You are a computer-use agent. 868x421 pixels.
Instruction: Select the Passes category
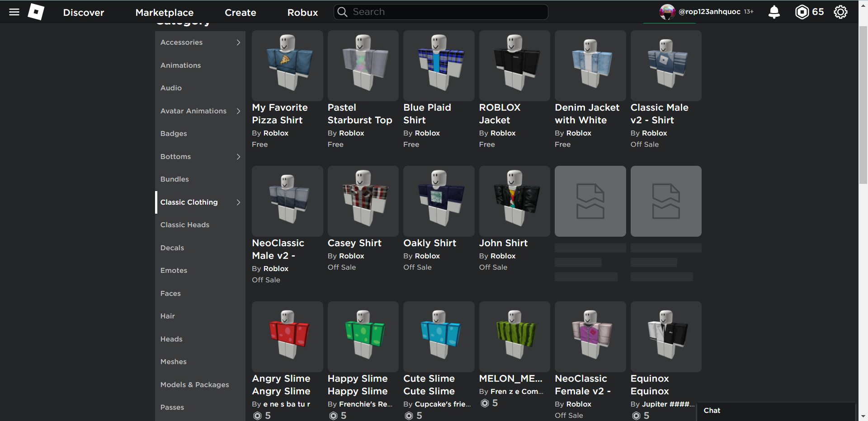click(172, 407)
